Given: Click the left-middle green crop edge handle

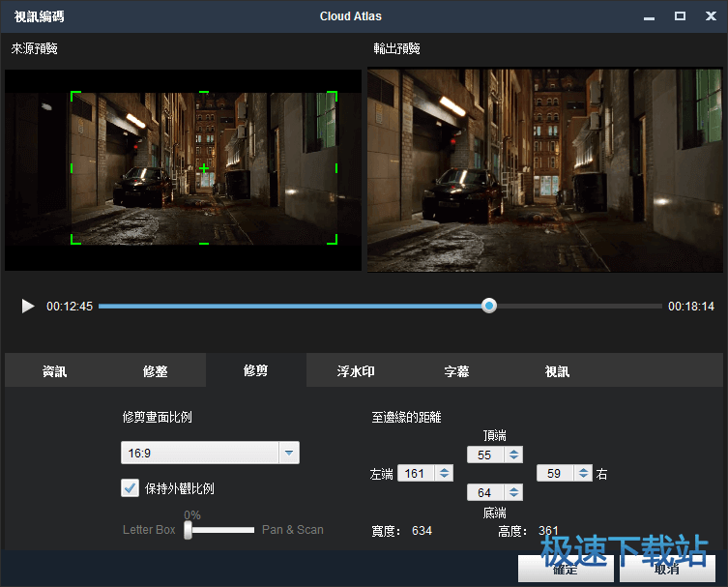Looking at the screenshot, I should point(72,168).
